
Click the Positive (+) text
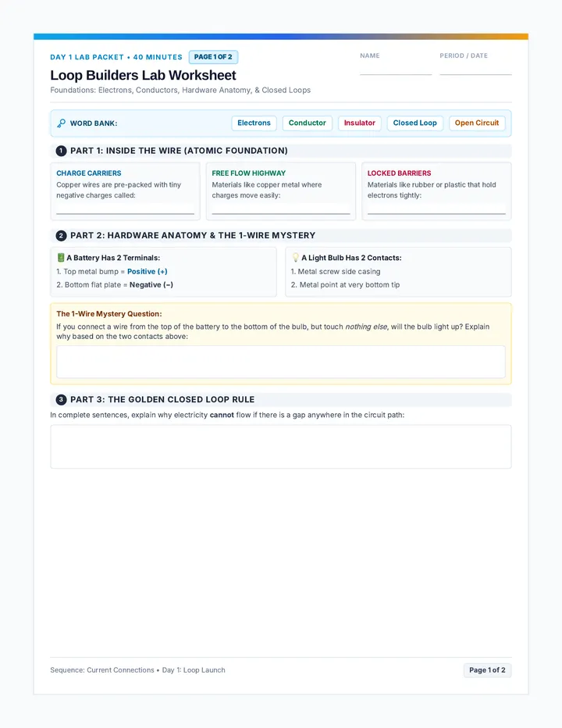click(x=147, y=272)
